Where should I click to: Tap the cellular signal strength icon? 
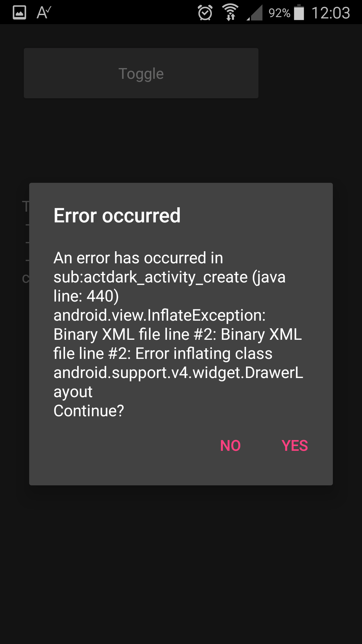(255, 13)
